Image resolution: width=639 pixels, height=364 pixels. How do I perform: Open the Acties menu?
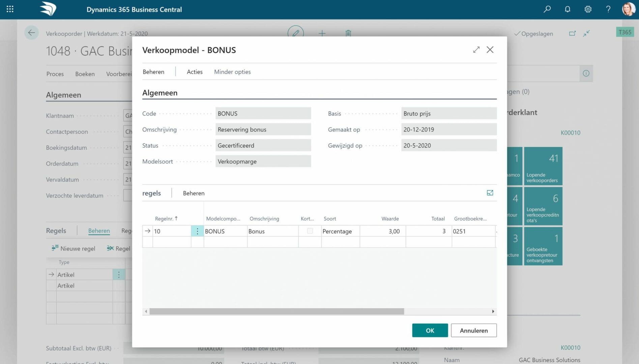[x=195, y=72]
